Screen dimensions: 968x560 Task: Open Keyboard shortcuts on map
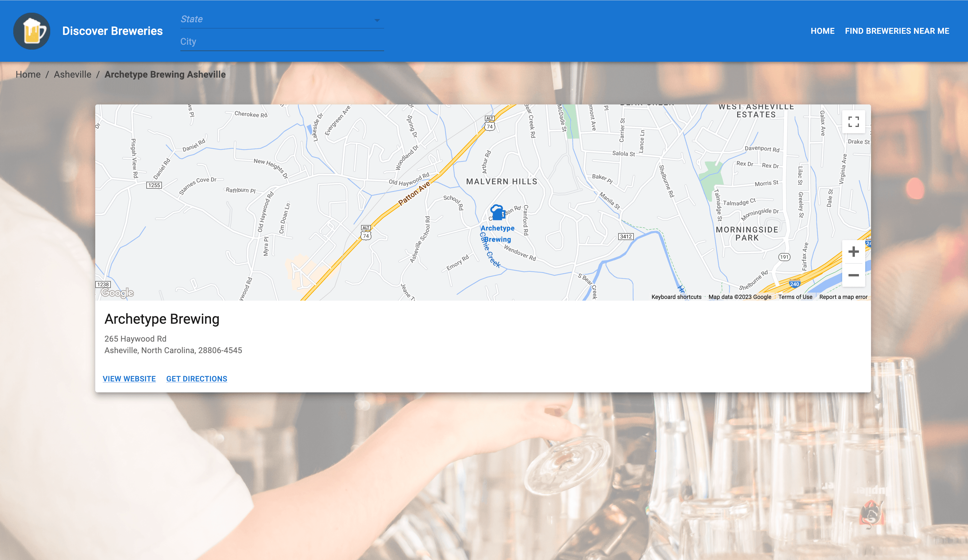(676, 297)
